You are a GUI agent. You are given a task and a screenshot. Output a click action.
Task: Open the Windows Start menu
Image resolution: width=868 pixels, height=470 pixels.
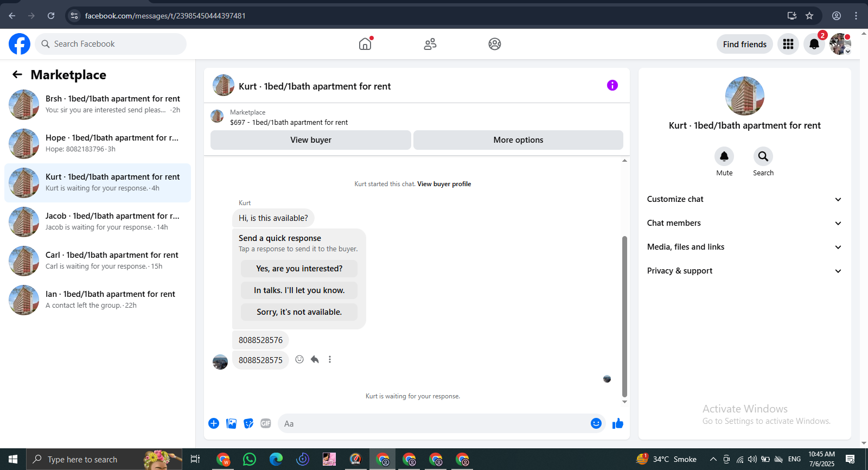tap(13, 459)
